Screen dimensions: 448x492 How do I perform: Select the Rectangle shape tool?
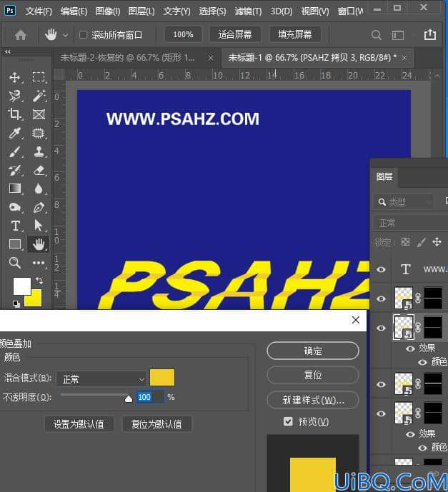click(15, 244)
